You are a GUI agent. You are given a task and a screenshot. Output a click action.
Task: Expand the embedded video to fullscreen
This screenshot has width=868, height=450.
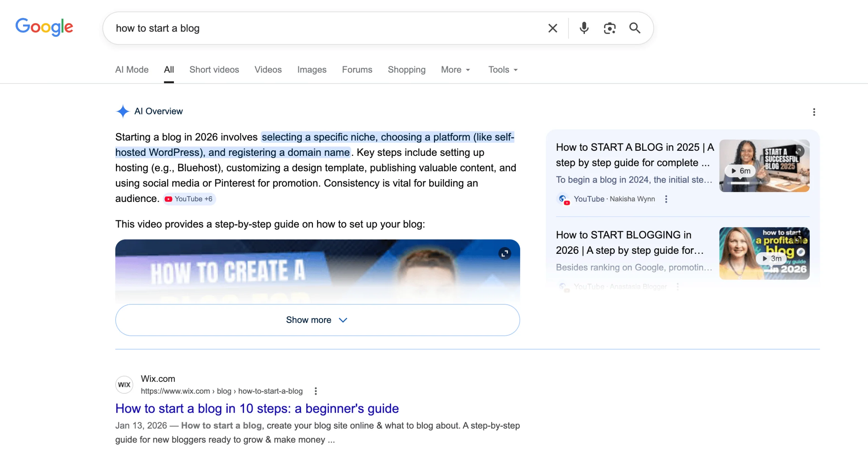point(505,253)
